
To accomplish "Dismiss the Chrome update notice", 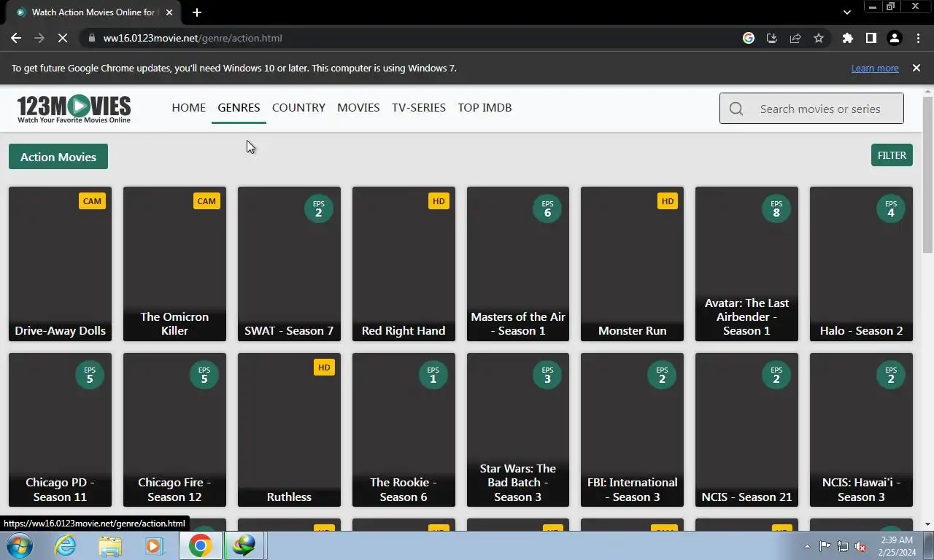I will pos(916,68).
